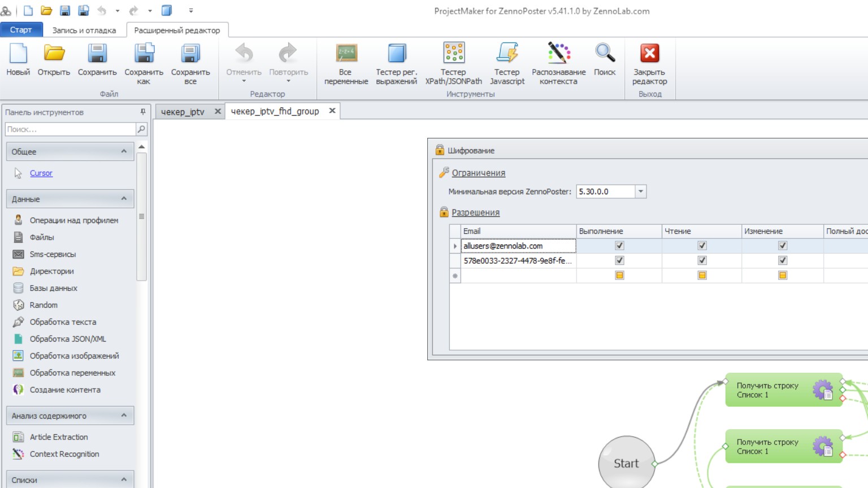Toggle Чтение checkbox for 578e0033 row
Screen dimensions: 868x488
click(x=702, y=260)
